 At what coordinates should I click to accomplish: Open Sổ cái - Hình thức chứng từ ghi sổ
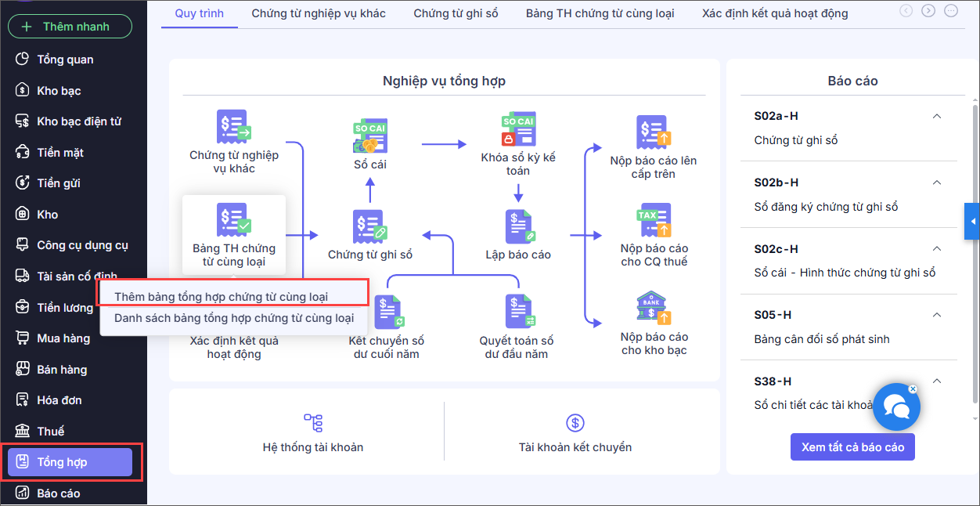point(845,273)
